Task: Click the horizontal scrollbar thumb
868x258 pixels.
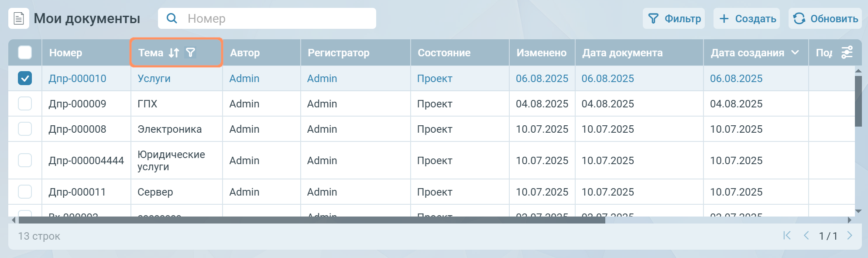Action: pyautogui.click(x=312, y=220)
